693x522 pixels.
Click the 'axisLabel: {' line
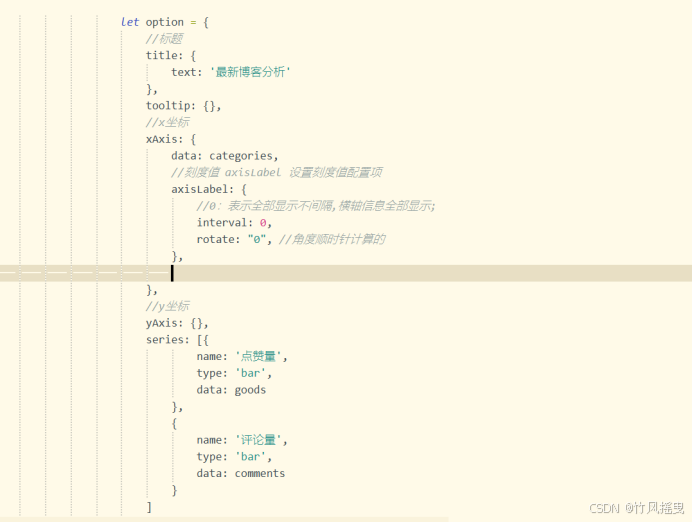[x=209, y=190]
